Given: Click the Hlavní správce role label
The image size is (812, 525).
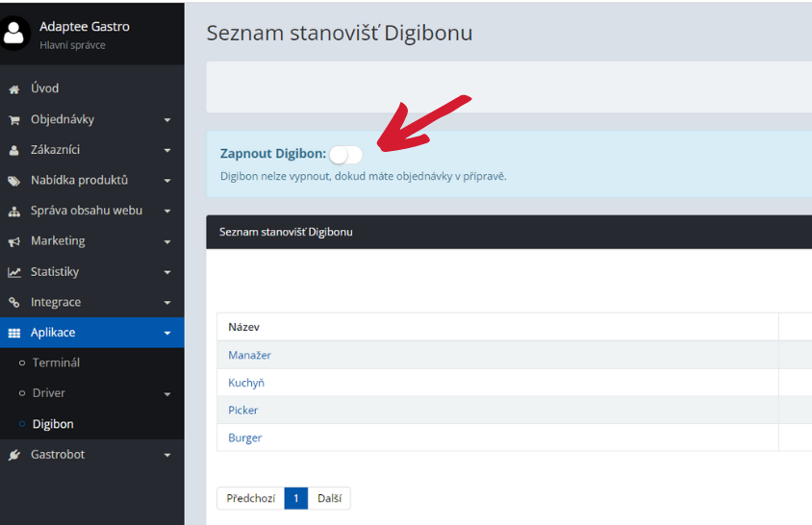Looking at the screenshot, I should 72,45.
